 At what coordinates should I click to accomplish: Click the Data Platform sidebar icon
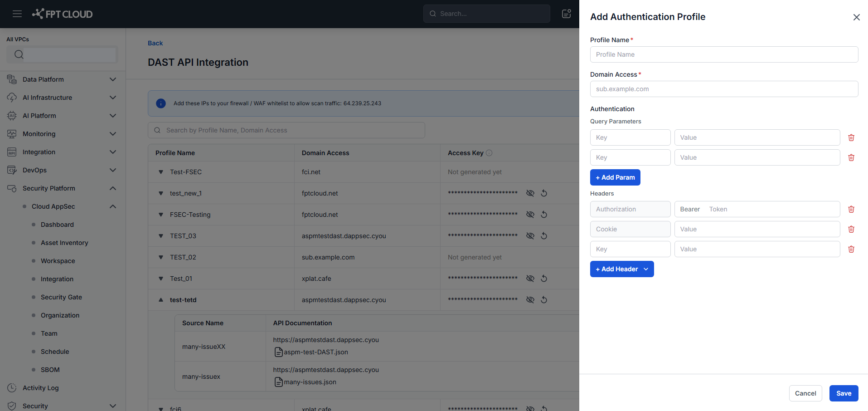click(12, 79)
